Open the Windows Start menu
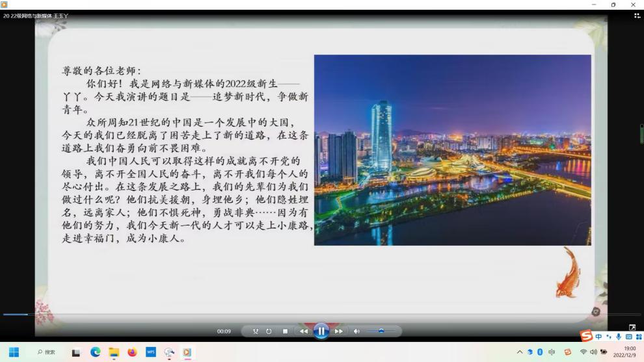This screenshot has height=362, width=644. tap(14, 352)
